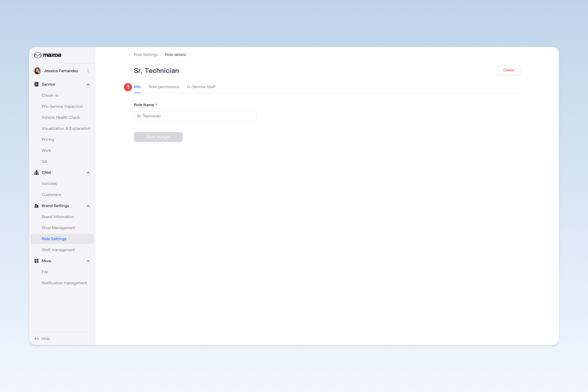Open the In-Service Staff tab

coord(201,87)
